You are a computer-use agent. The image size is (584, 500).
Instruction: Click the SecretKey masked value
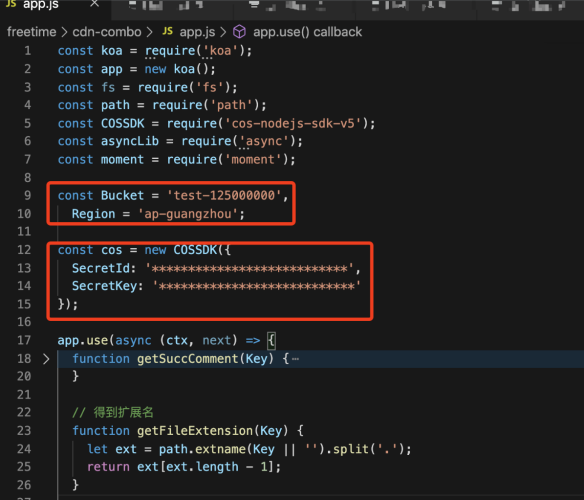pyautogui.click(x=257, y=286)
